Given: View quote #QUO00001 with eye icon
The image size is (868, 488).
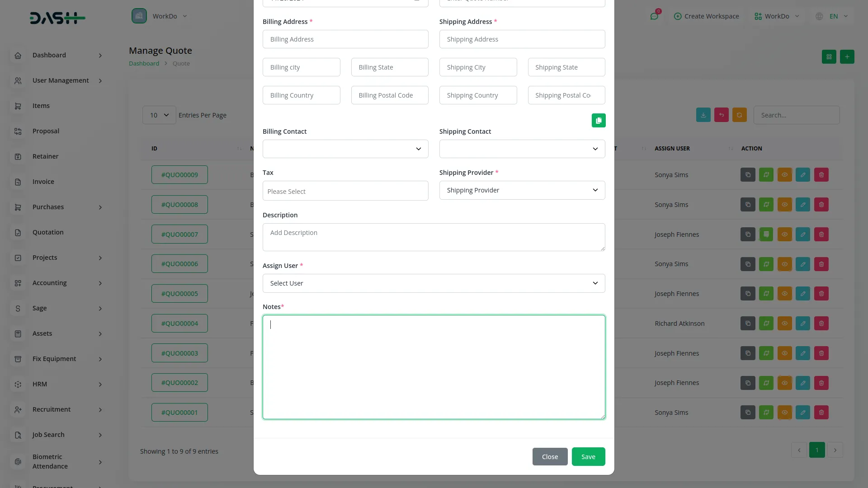Looking at the screenshot, I should (x=785, y=413).
